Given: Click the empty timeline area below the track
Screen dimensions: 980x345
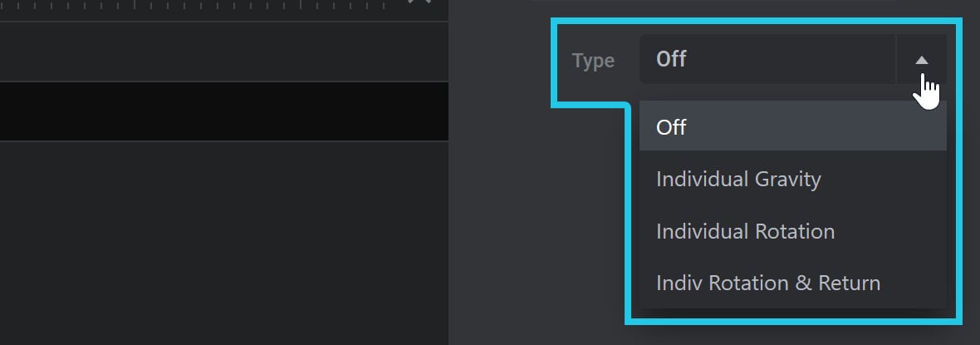Looking at the screenshot, I should [223, 243].
